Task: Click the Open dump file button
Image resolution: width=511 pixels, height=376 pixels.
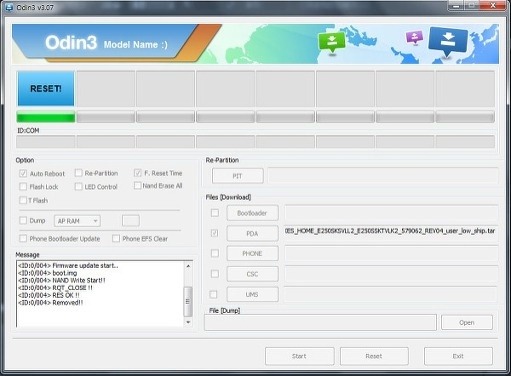Action: pyautogui.click(x=467, y=322)
